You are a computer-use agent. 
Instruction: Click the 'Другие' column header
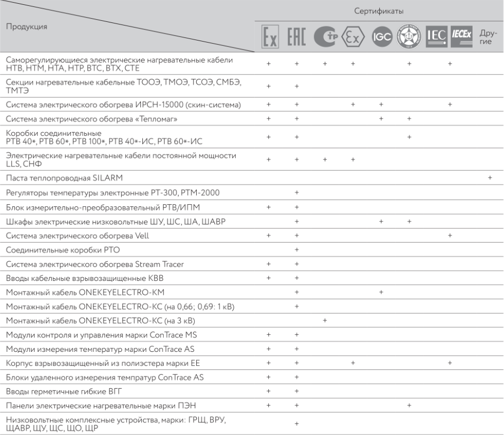490,36
